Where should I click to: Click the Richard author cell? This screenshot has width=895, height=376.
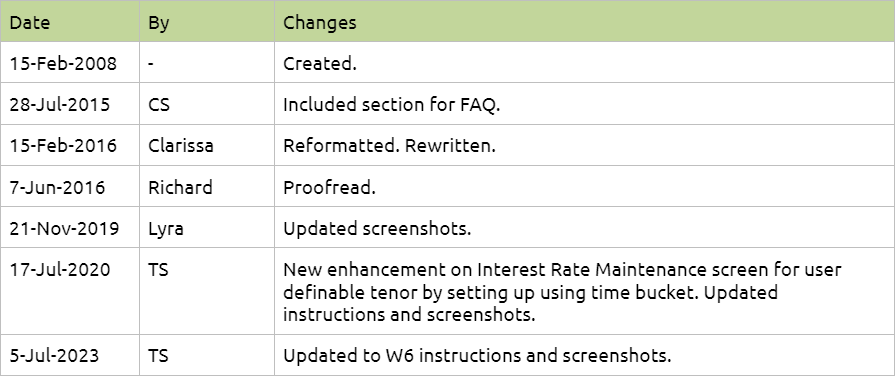coord(207,187)
